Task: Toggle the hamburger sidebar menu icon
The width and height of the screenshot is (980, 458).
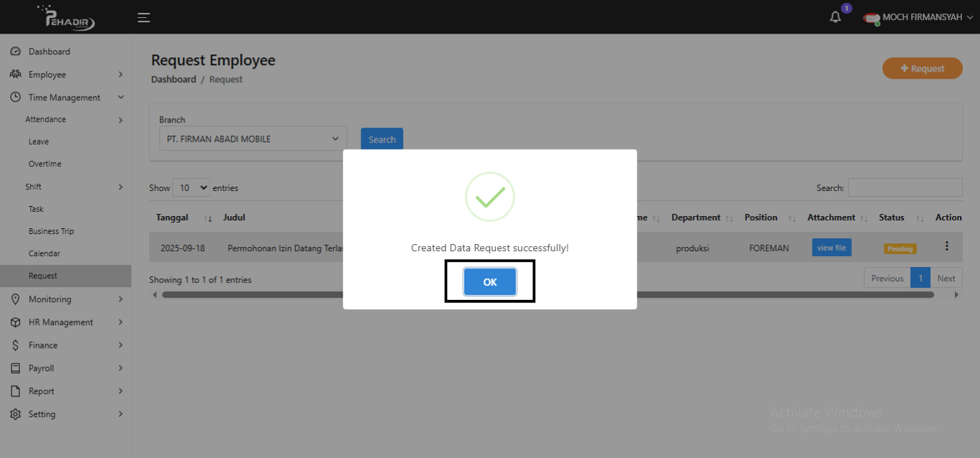Action: point(144,17)
